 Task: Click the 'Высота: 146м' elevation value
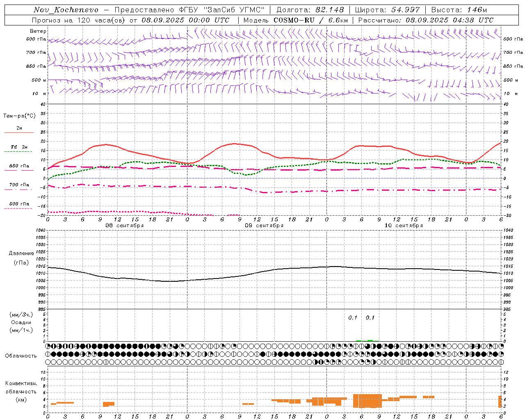click(x=459, y=10)
